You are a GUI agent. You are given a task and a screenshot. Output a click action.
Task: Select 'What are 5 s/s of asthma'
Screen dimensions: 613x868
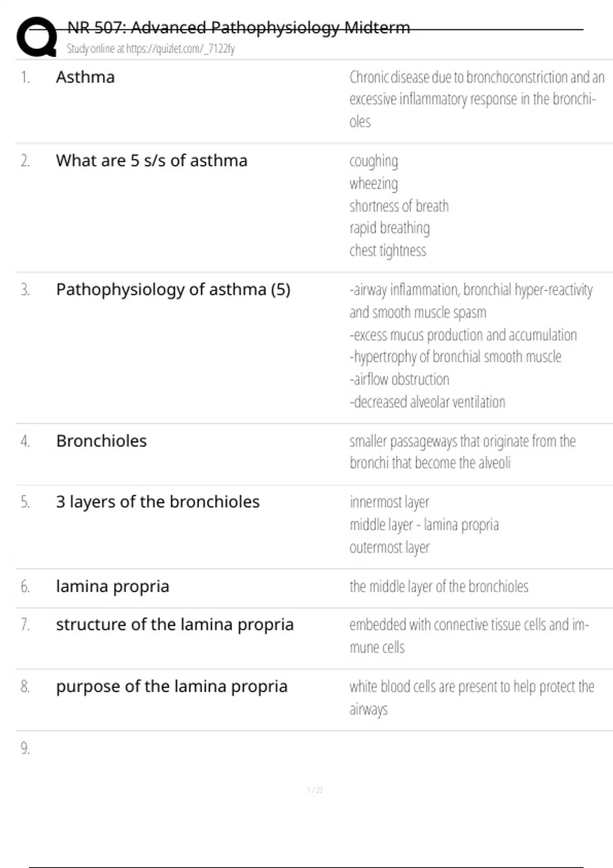152,160
